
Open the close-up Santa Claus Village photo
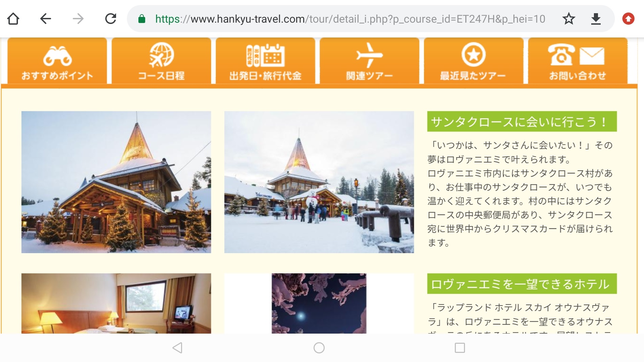(116, 182)
